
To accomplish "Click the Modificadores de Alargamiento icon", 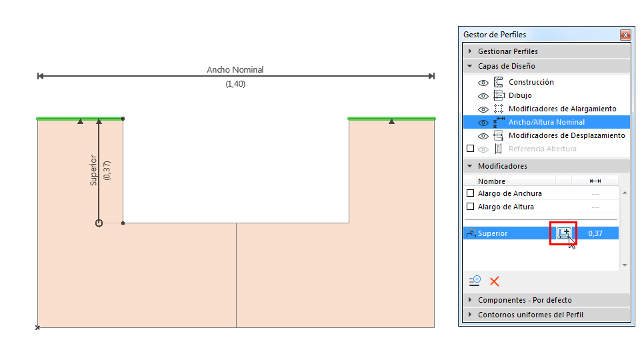I will [498, 109].
